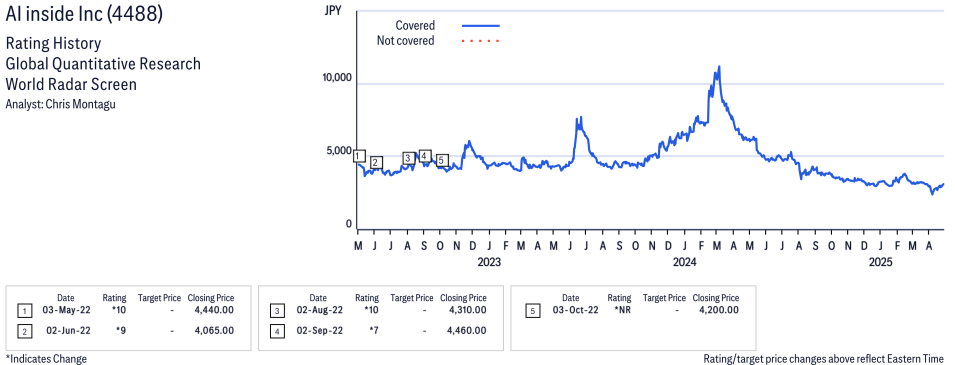
Task: Click 'Global Quantitative Research' text
Action: [x=103, y=64]
